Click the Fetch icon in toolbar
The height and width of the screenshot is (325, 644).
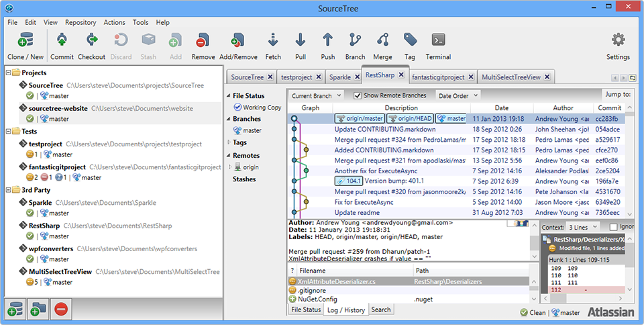click(x=273, y=41)
